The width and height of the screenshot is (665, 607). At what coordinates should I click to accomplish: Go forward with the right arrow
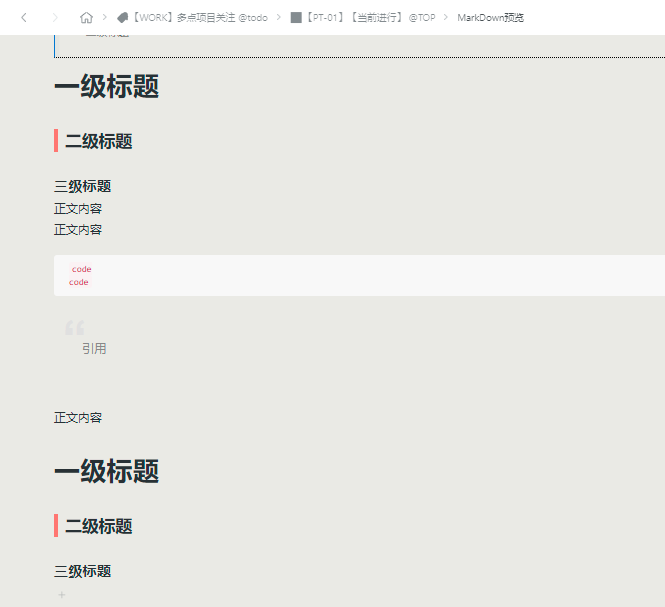coord(55,17)
